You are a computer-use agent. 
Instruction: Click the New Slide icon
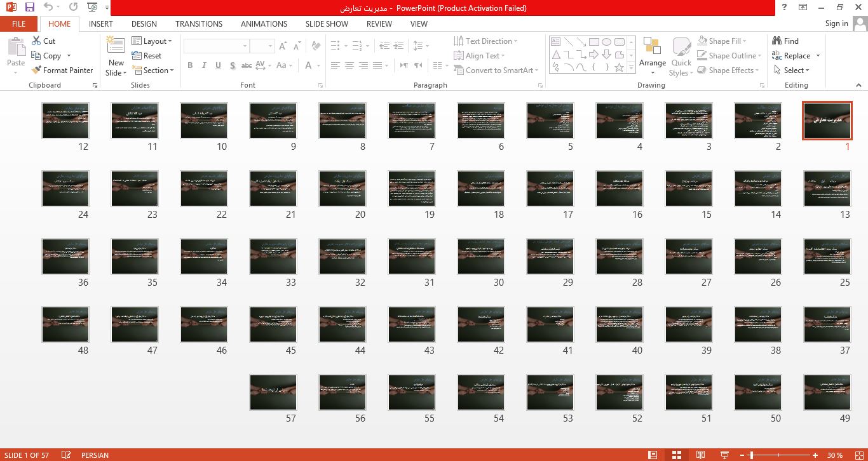point(116,45)
